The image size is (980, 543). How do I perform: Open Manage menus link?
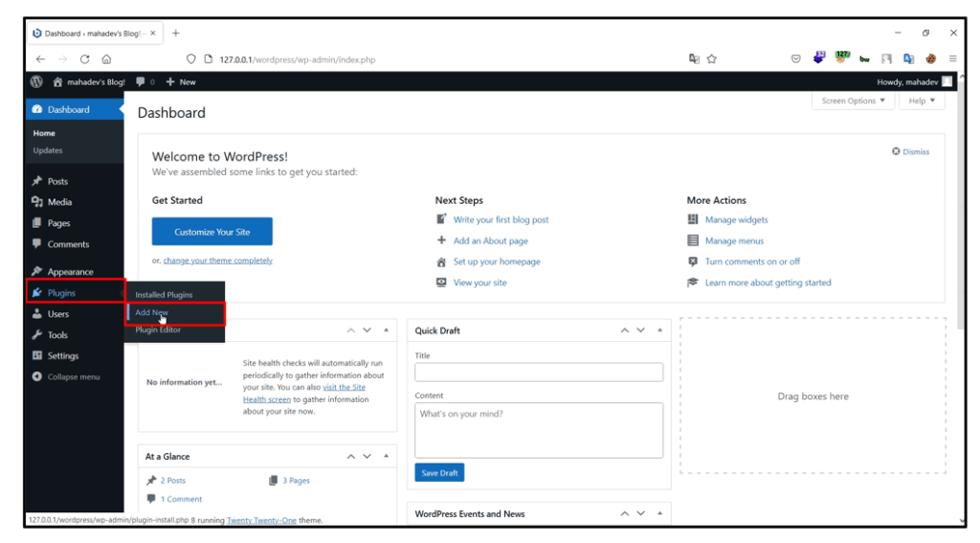click(734, 240)
